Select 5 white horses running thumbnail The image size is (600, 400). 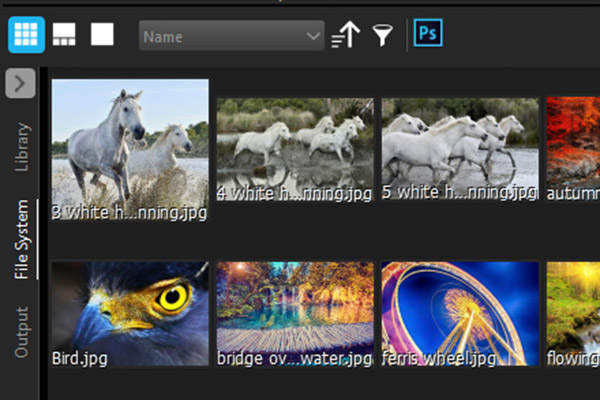click(460, 149)
